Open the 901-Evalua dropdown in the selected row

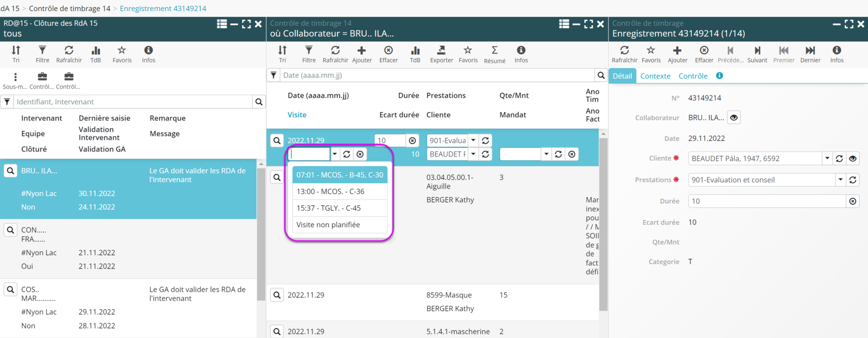[473, 140]
